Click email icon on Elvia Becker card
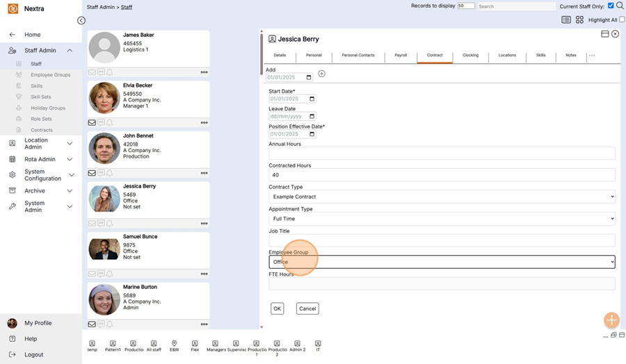This screenshot has height=364, width=626. click(x=92, y=123)
